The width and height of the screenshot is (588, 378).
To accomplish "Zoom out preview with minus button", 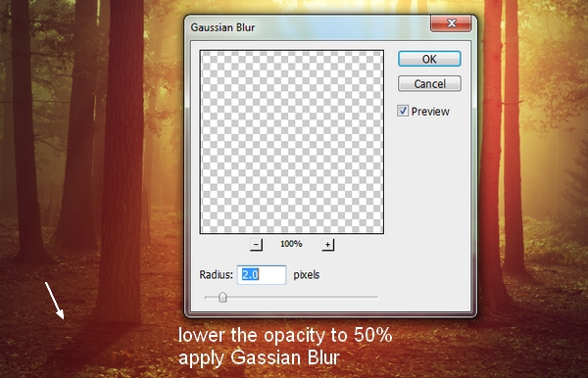I will pyautogui.click(x=256, y=245).
